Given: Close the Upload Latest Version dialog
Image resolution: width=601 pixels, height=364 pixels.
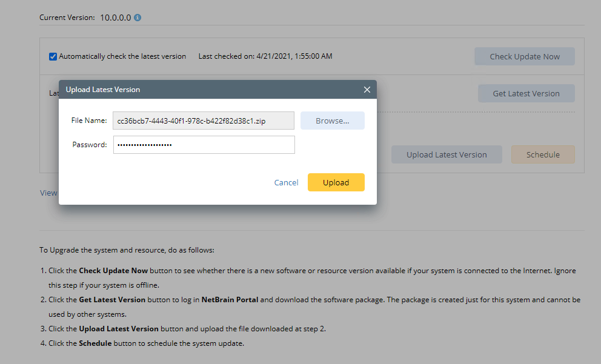Looking at the screenshot, I should coord(367,90).
